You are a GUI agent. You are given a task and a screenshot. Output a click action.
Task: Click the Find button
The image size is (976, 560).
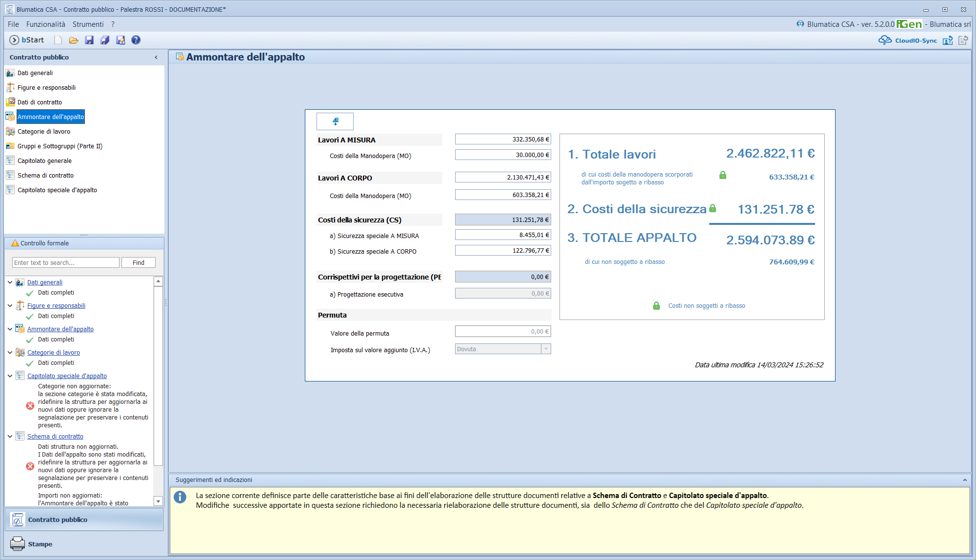(139, 262)
